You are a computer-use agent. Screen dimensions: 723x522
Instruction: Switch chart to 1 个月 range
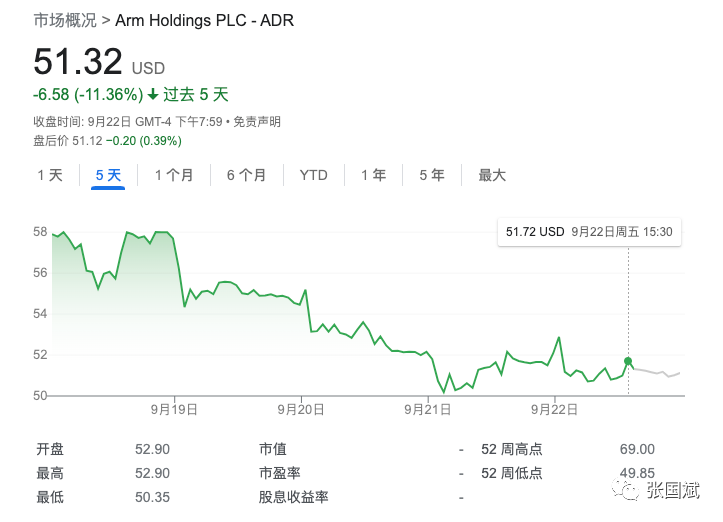point(174,175)
